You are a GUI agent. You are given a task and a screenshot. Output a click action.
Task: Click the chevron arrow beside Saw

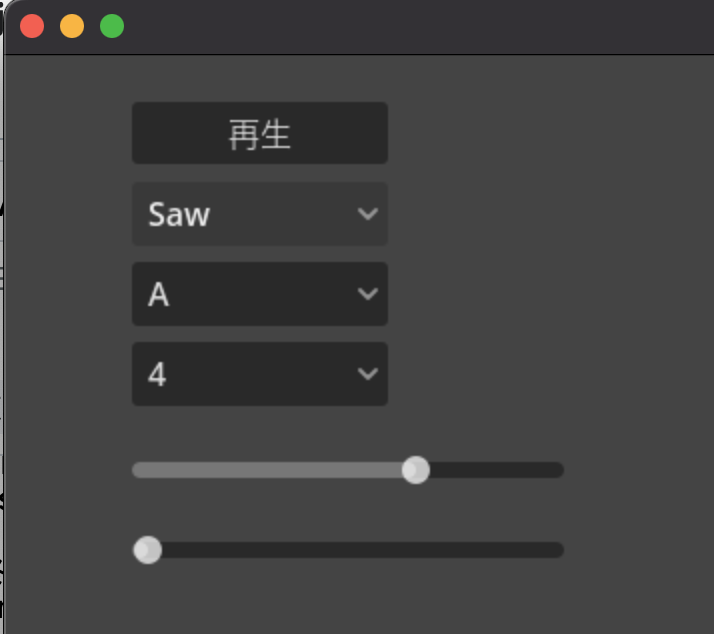click(x=368, y=214)
